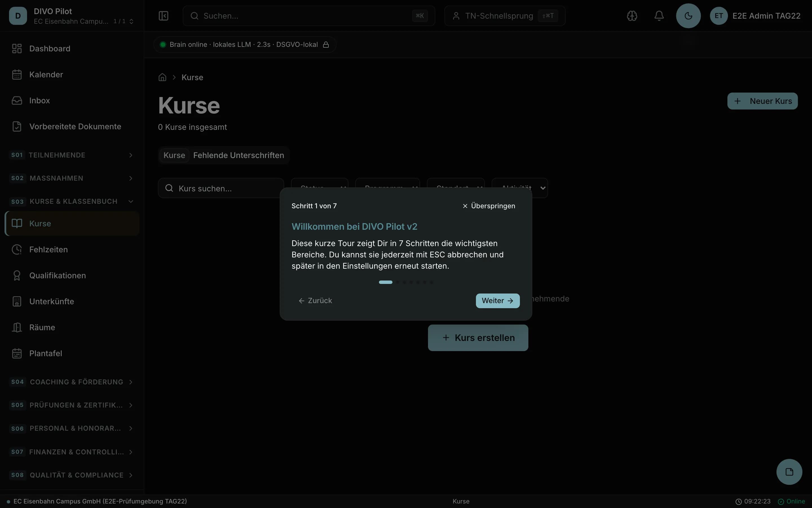Click the E2E Admin TAG22 user name
Viewport: 812px width, 508px height.
[x=766, y=16]
